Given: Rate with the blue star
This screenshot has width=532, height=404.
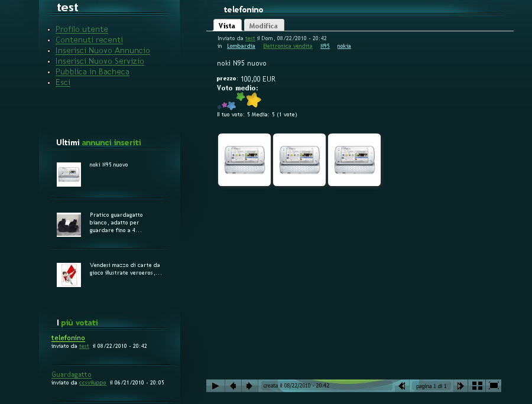Looking at the screenshot, I should tap(231, 105).
